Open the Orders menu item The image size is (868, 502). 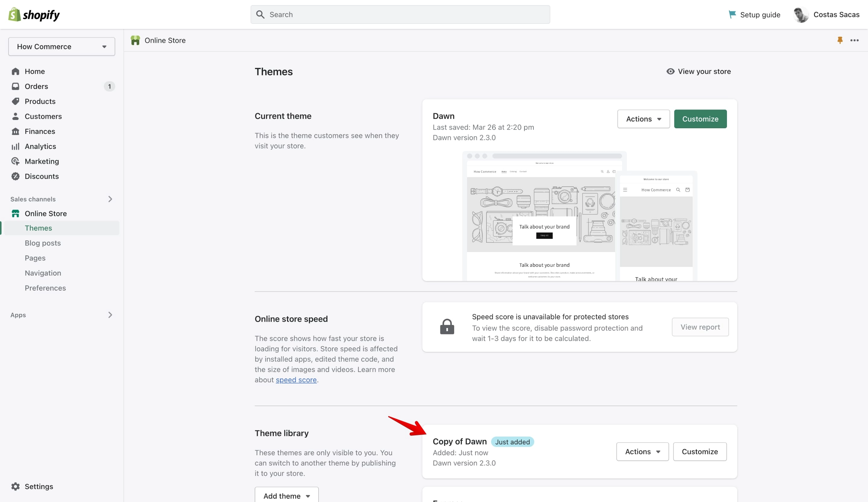(36, 86)
